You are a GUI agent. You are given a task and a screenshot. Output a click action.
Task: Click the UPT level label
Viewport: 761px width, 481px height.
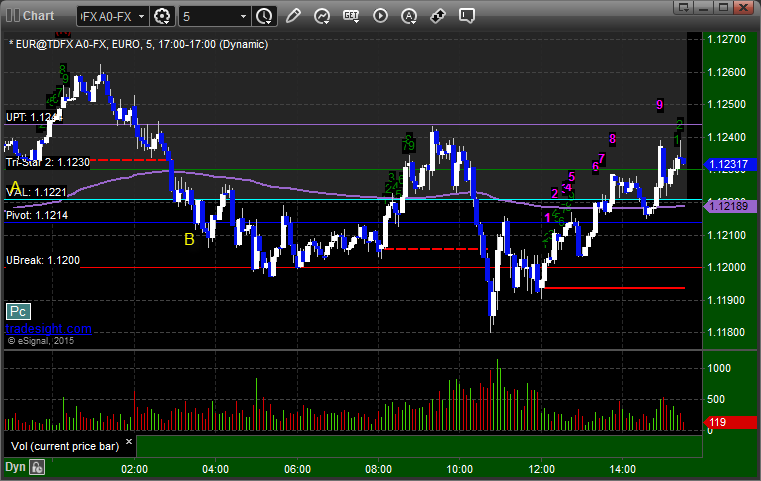tap(33, 117)
